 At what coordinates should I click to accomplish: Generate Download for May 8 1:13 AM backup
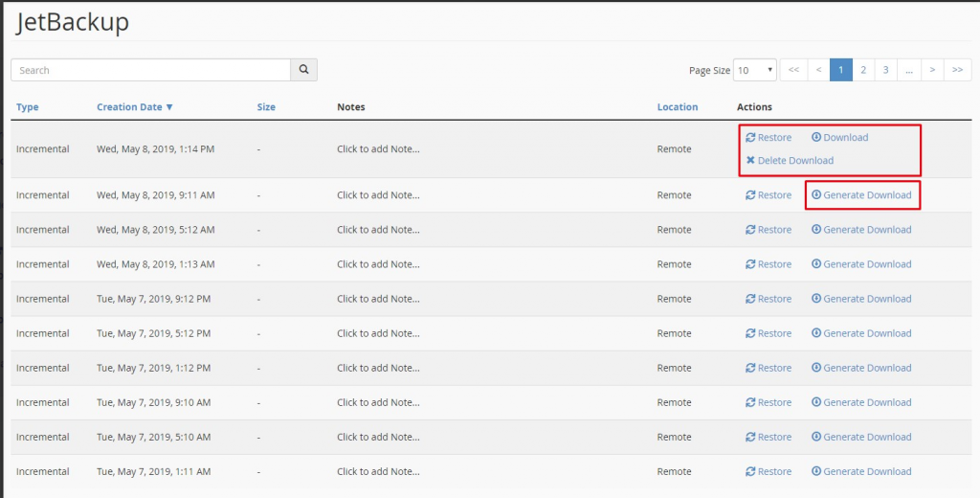click(x=861, y=264)
